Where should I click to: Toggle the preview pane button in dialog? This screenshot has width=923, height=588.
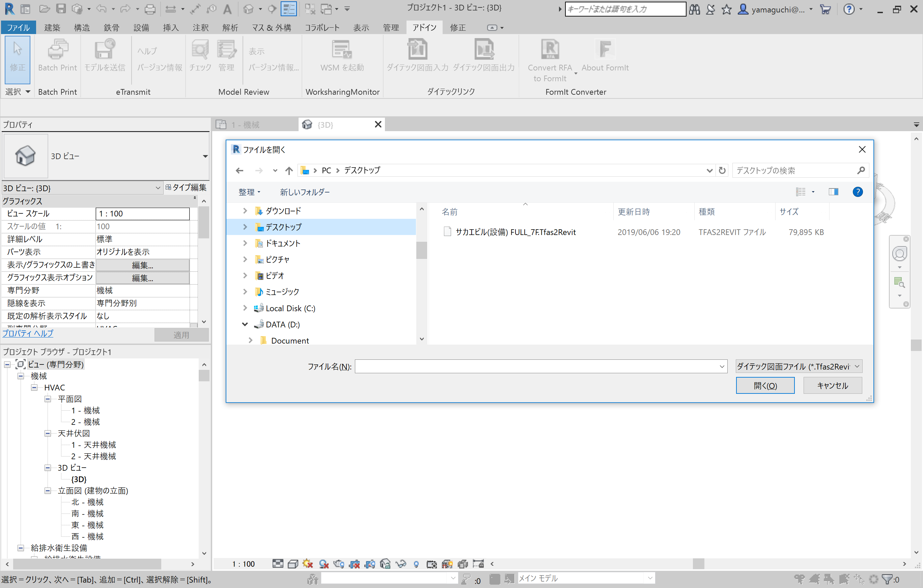click(x=833, y=192)
